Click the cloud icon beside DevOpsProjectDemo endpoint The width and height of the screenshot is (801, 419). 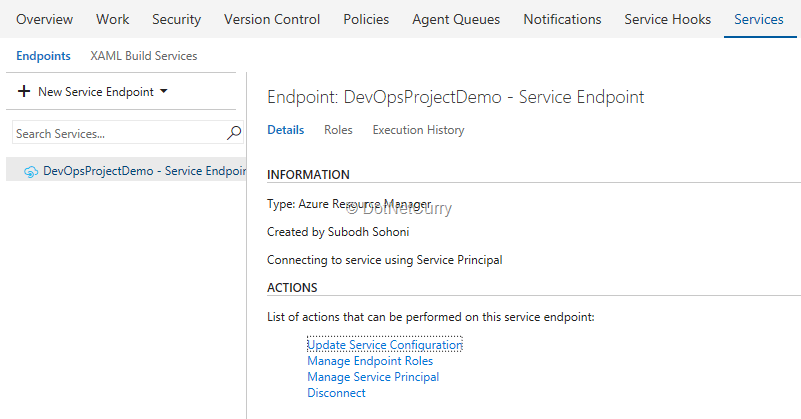pos(31,171)
